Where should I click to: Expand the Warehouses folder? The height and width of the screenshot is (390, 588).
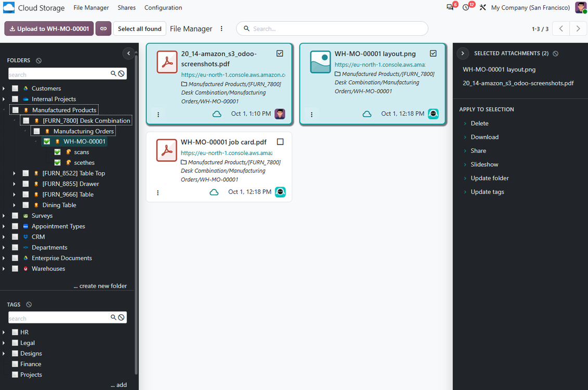[x=4, y=269]
